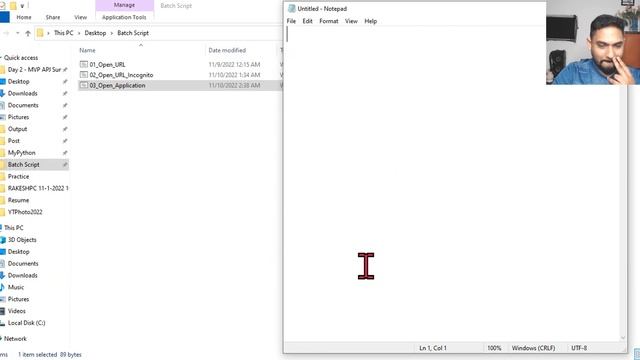Screen dimensions: 640x360
Task: Click 3D Objects icon under This PC
Action: (2, 240)
